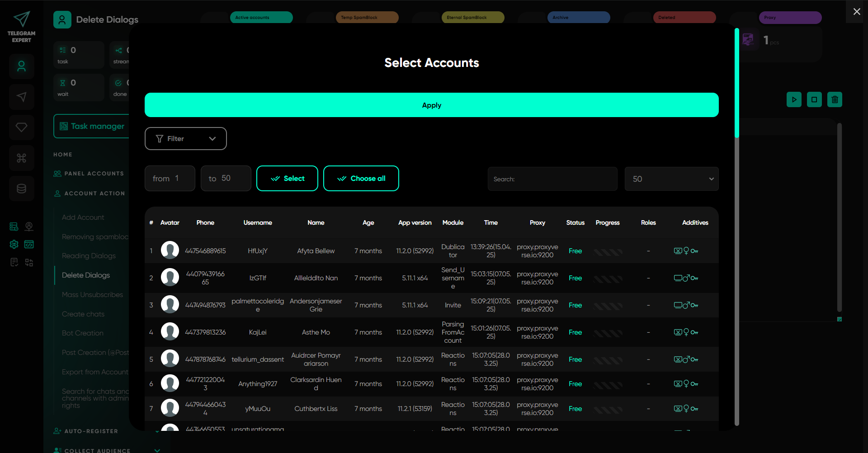Expand the Filter dropdown
Image resolution: width=868 pixels, height=453 pixels.
click(x=185, y=139)
